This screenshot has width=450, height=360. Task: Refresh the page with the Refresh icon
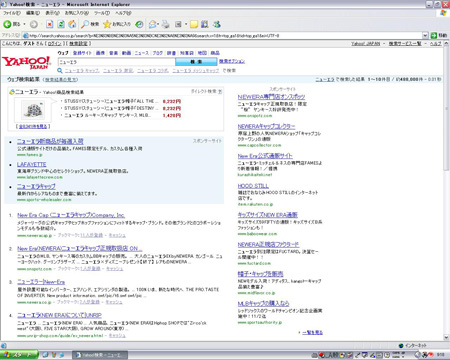(x=61, y=24)
